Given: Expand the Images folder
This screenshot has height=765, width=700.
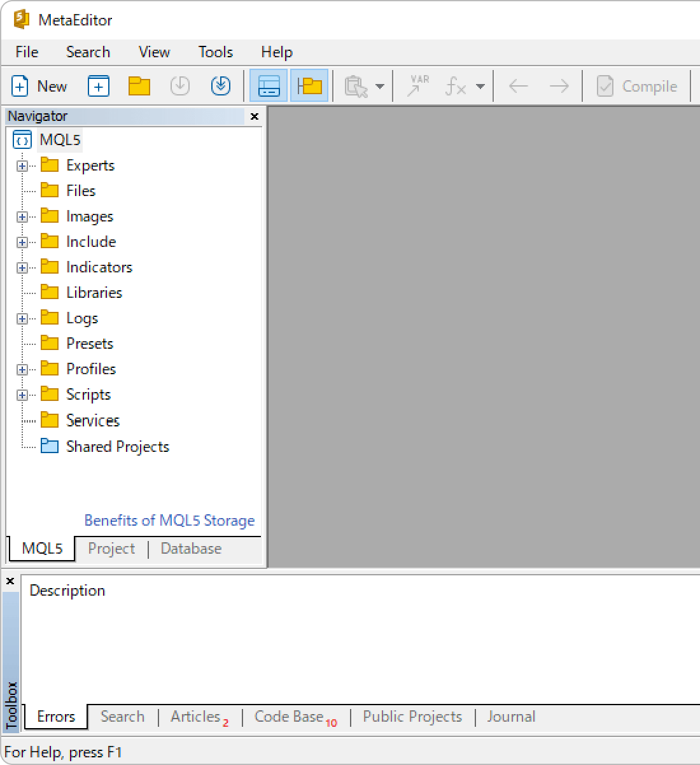Looking at the screenshot, I should click(22, 217).
